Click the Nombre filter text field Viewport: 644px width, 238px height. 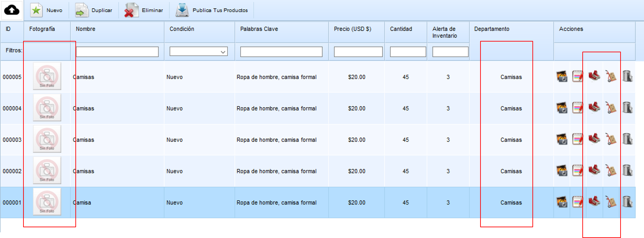pyautogui.click(x=117, y=52)
